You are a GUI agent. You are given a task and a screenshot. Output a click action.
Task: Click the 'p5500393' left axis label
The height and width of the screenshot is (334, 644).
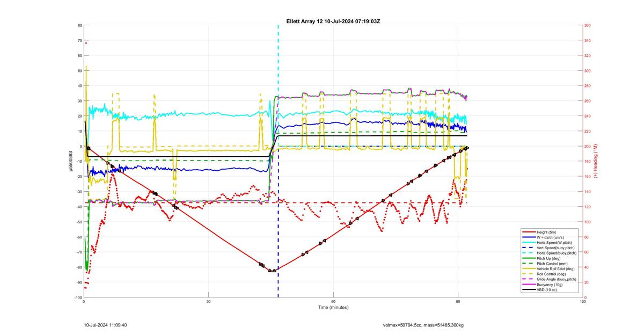(x=70, y=161)
